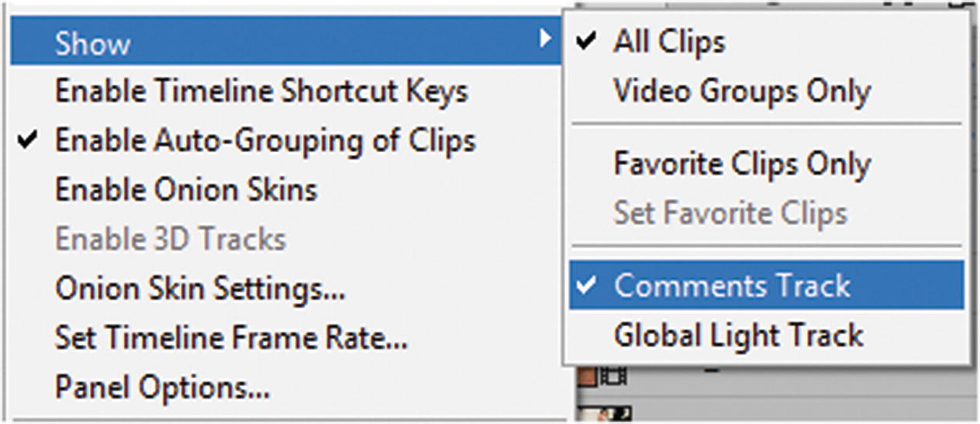Open Panel Options from the menu

click(x=162, y=387)
